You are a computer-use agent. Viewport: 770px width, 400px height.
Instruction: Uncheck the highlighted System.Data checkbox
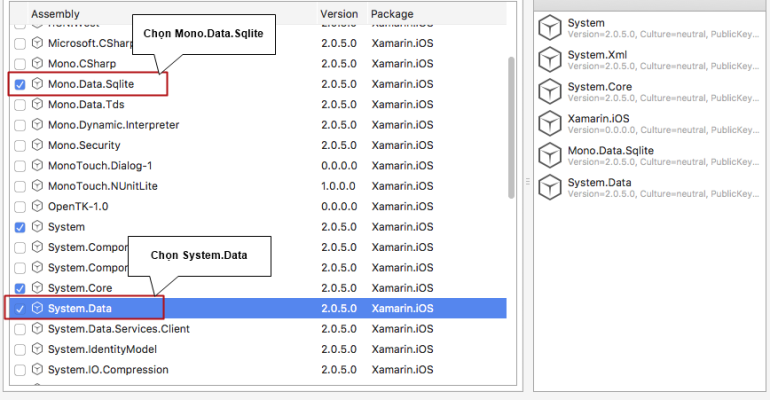click(20, 309)
